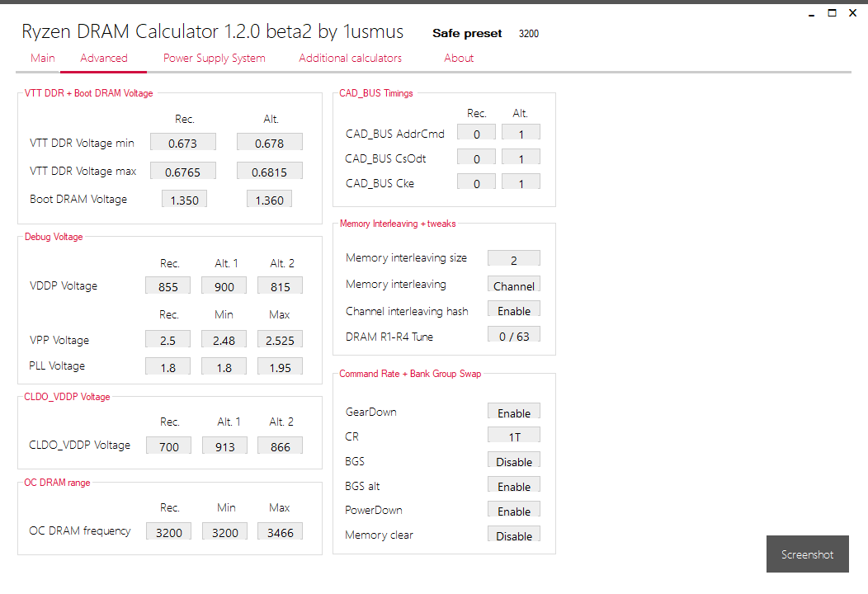Select Boot DRAM Voltage Rec. value 1.350

point(184,200)
